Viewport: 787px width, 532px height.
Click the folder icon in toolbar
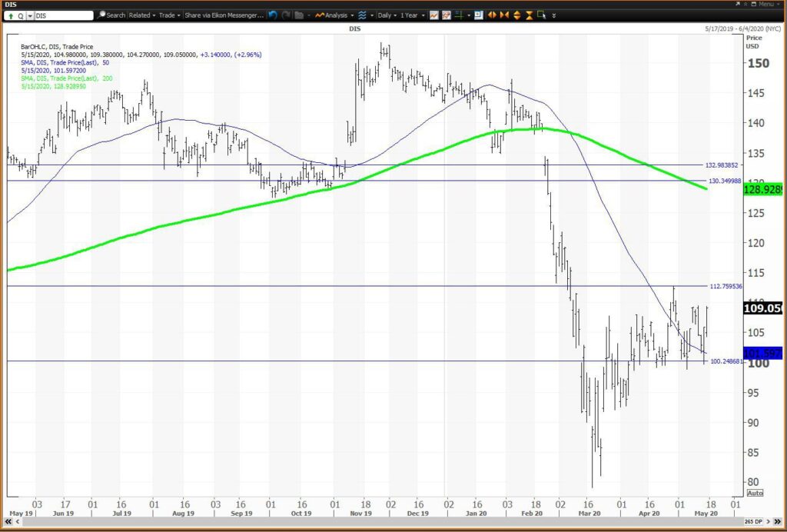299,15
